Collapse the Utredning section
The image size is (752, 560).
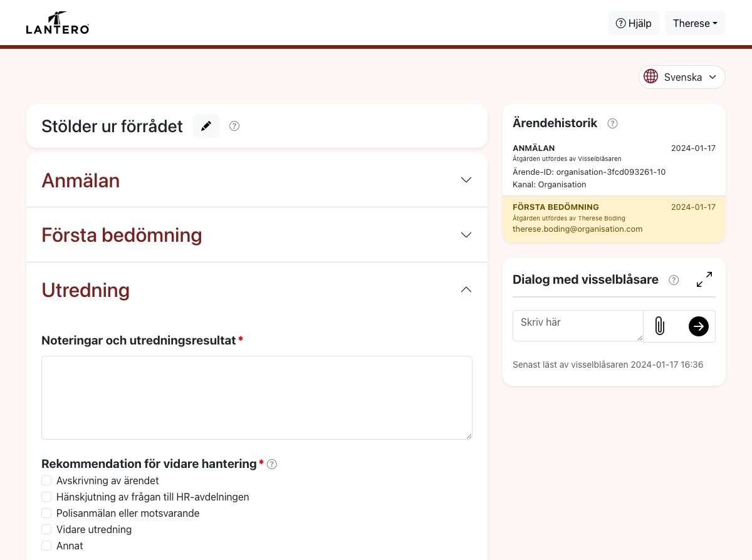click(466, 289)
